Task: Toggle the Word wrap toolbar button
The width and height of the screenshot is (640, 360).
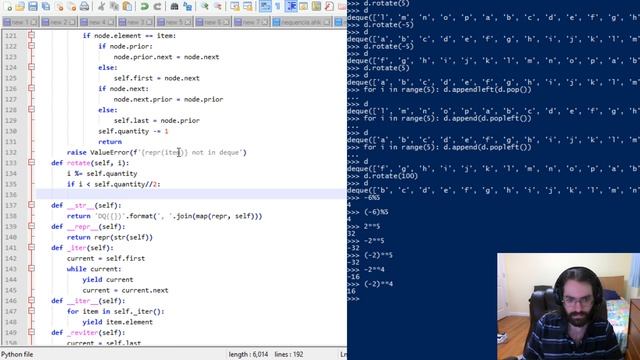Action: pos(265,6)
